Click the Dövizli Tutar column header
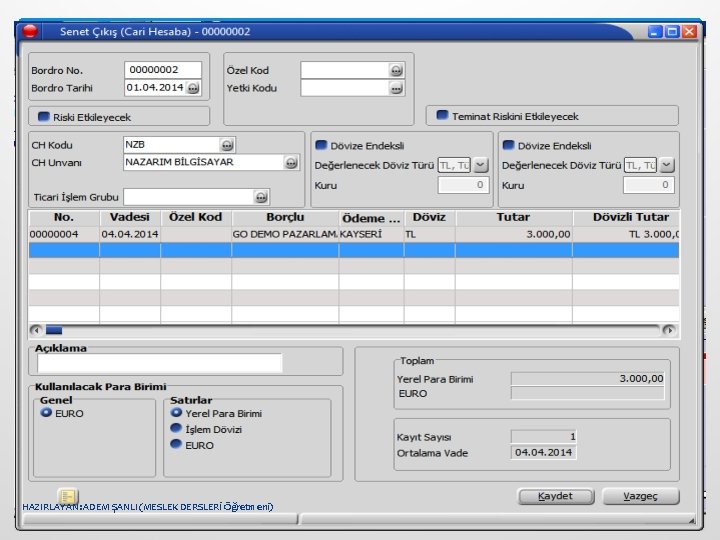This screenshot has height=540, width=720. (x=626, y=218)
